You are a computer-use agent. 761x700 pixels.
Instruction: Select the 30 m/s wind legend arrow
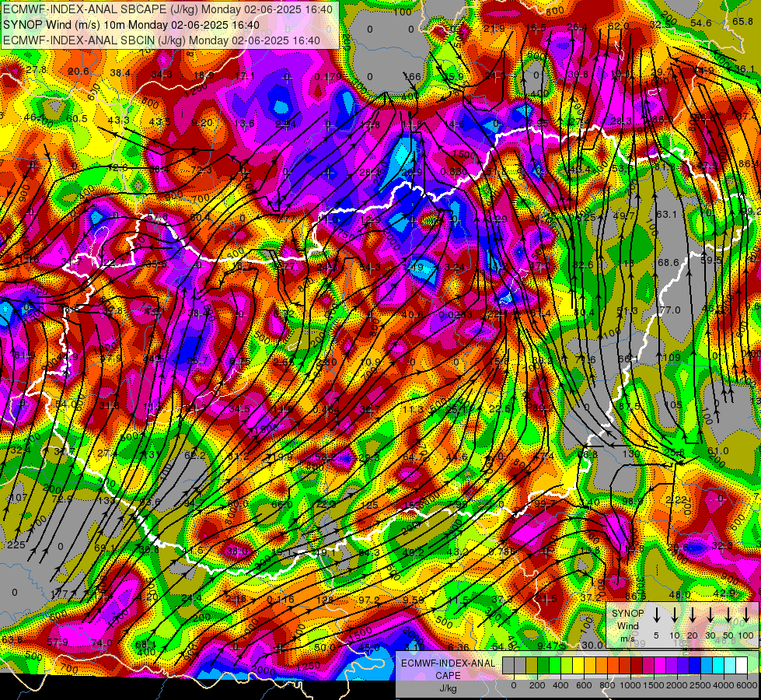pyautogui.click(x=710, y=614)
